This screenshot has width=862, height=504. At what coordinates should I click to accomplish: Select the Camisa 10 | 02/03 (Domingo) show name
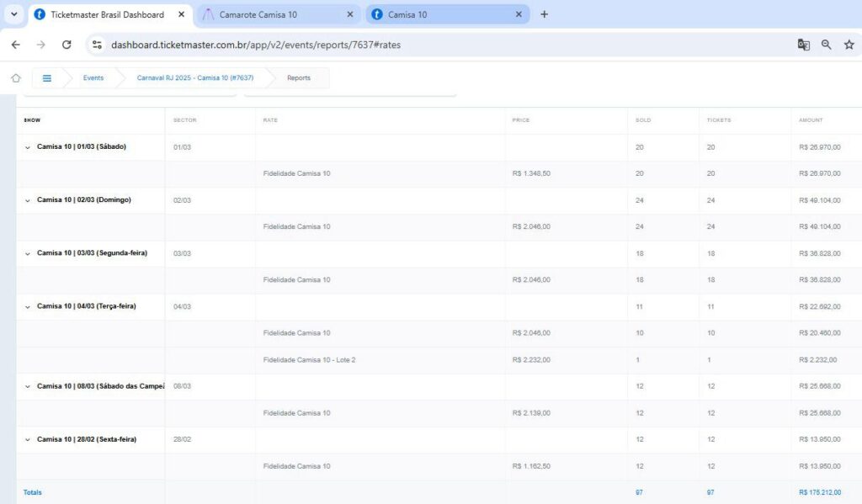tap(84, 200)
